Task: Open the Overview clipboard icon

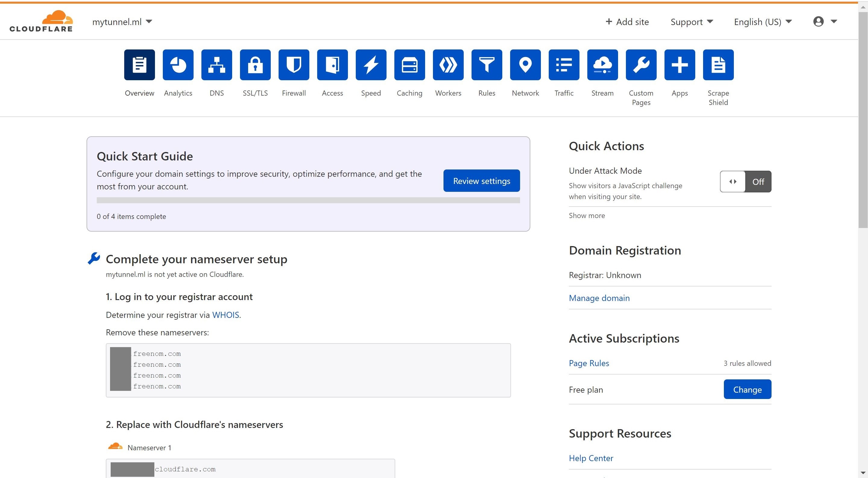Action: [x=140, y=65]
